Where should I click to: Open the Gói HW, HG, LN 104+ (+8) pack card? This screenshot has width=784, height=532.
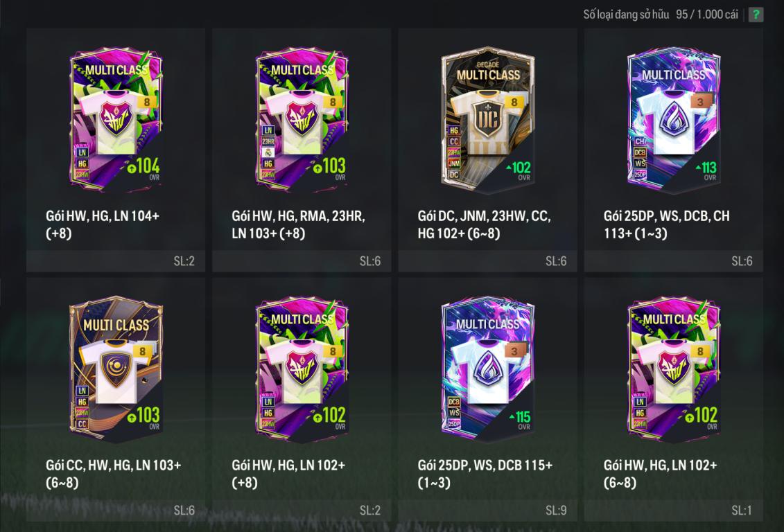pos(116,150)
